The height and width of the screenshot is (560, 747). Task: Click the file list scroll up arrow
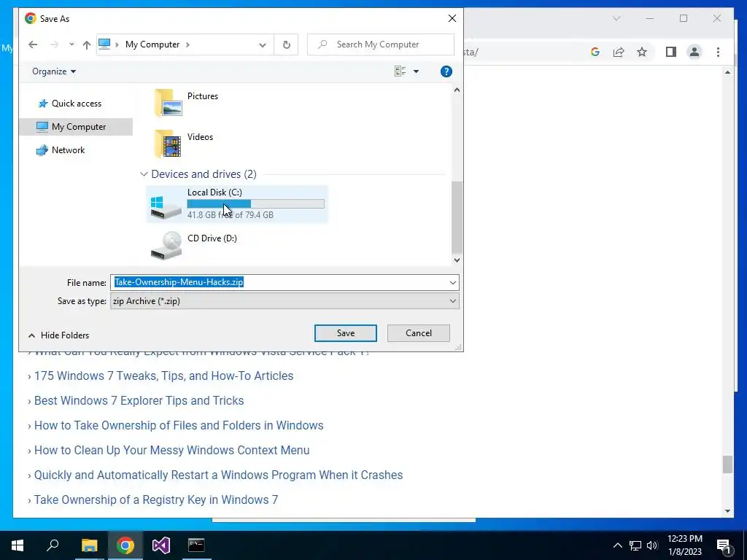[x=457, y=90]
